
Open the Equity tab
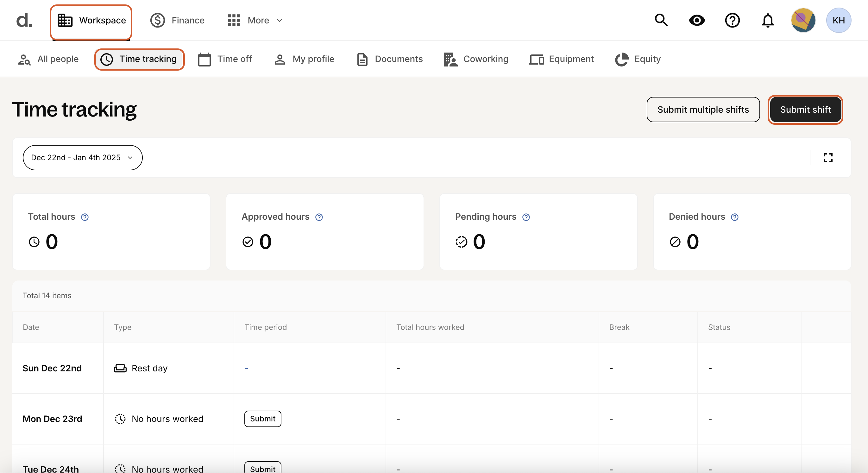coord(638,59)
